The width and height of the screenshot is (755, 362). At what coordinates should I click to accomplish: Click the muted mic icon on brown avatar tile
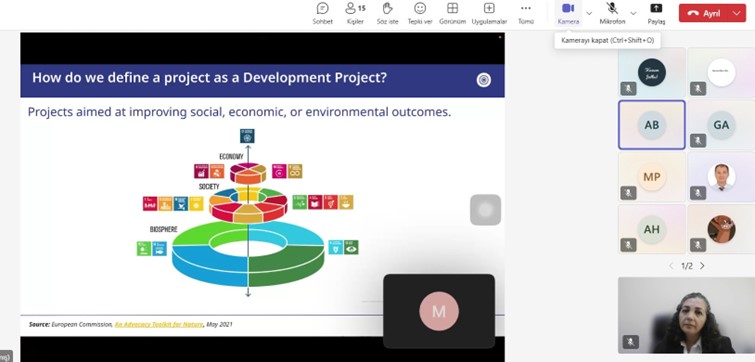tap(698, 245)
